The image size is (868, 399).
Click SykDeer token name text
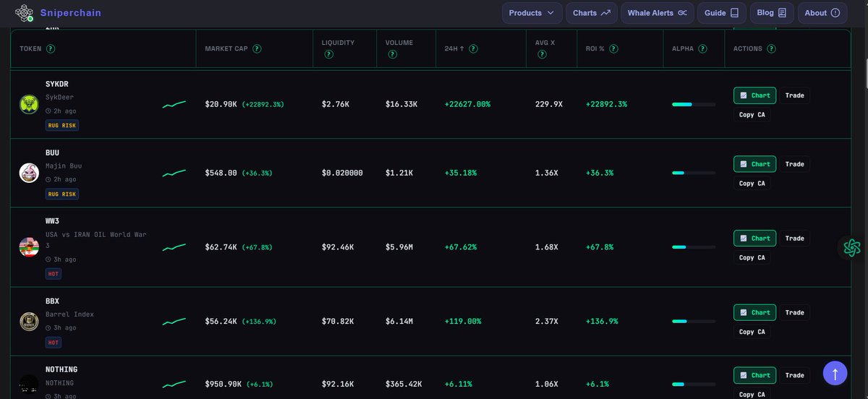pyautogui.click(x=59, y=97)
